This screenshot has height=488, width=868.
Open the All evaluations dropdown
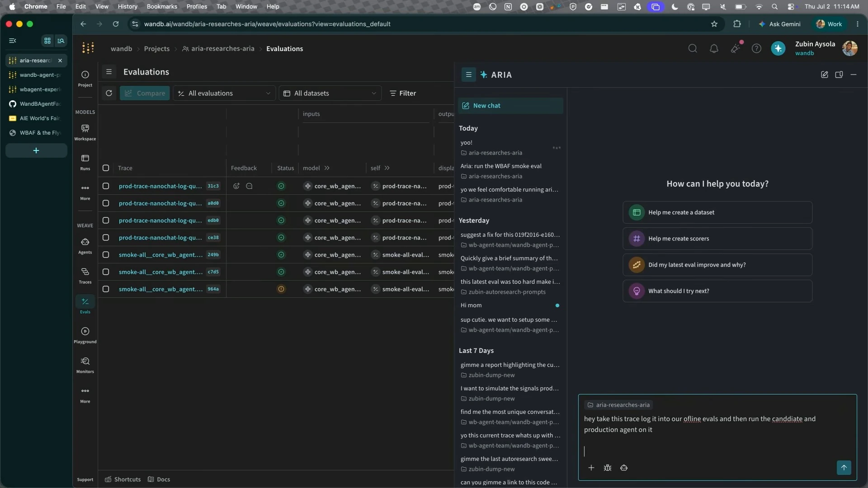(x=224, y=93)
